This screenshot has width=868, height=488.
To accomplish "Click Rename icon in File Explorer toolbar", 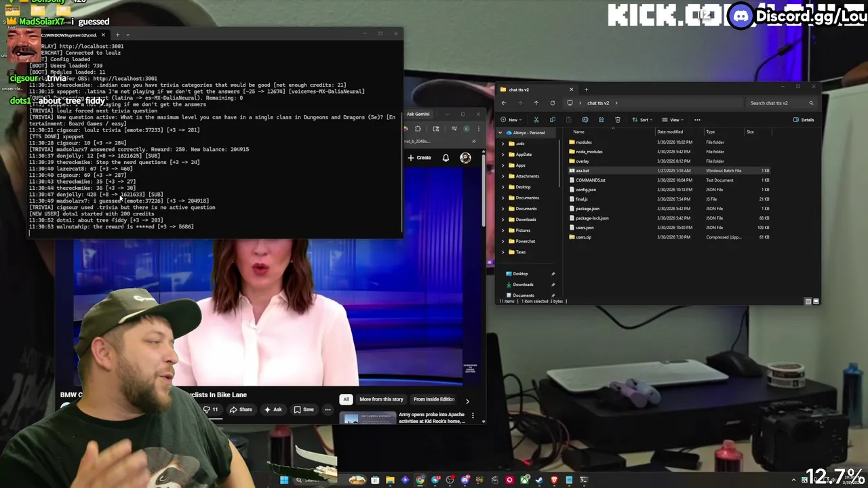I will click(x=585, y=120).
